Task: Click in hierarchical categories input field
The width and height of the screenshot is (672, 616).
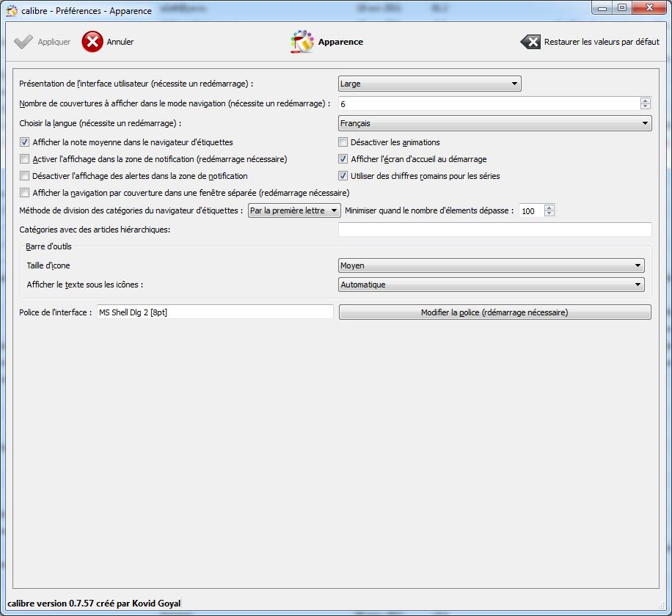Action: coord(495,230)
